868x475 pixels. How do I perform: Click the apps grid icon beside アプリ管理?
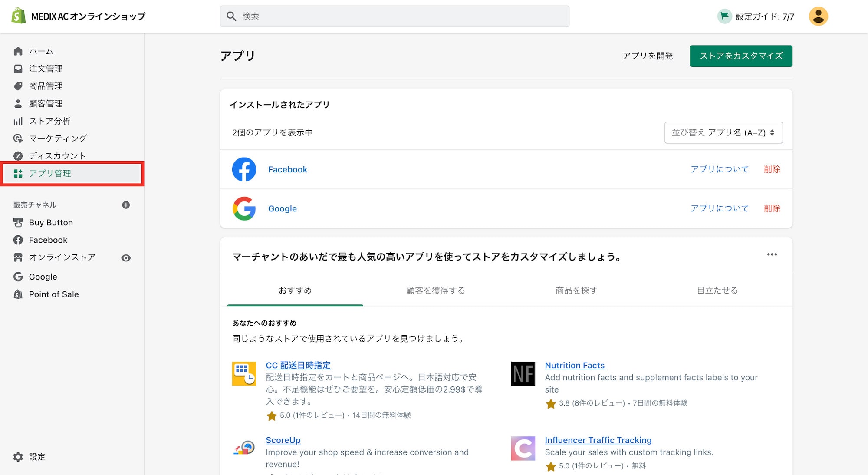click(x=18, y=174)
